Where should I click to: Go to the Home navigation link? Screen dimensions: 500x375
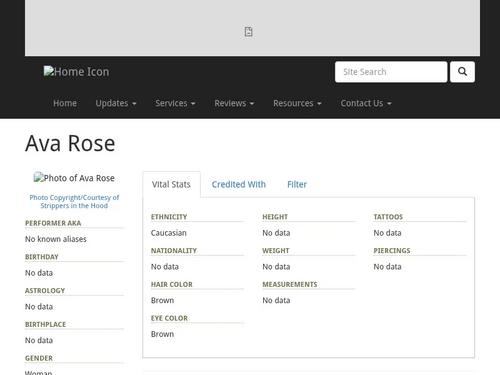pyautogui.click(x=65, y=103)
